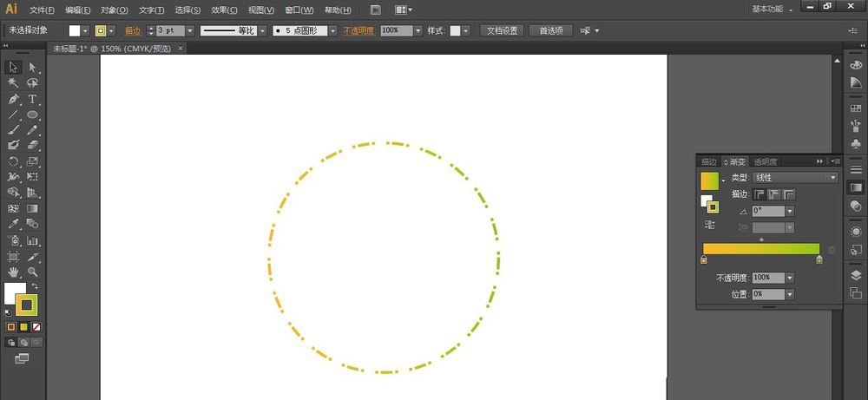This screenshot has height=400, width=868.
Task: Pick the Ellipse shape tool
Action: click(x=32, y=115)
